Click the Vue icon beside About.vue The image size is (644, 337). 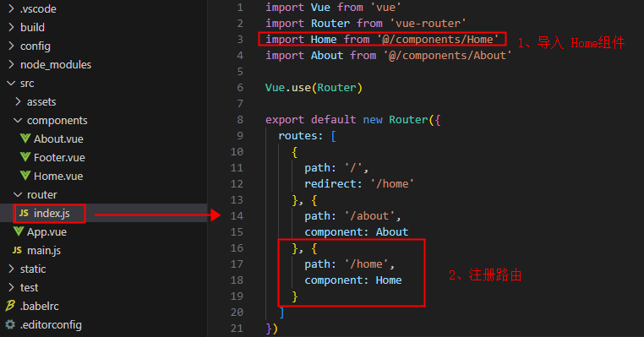pyautogui.click(x=25, y=139)
